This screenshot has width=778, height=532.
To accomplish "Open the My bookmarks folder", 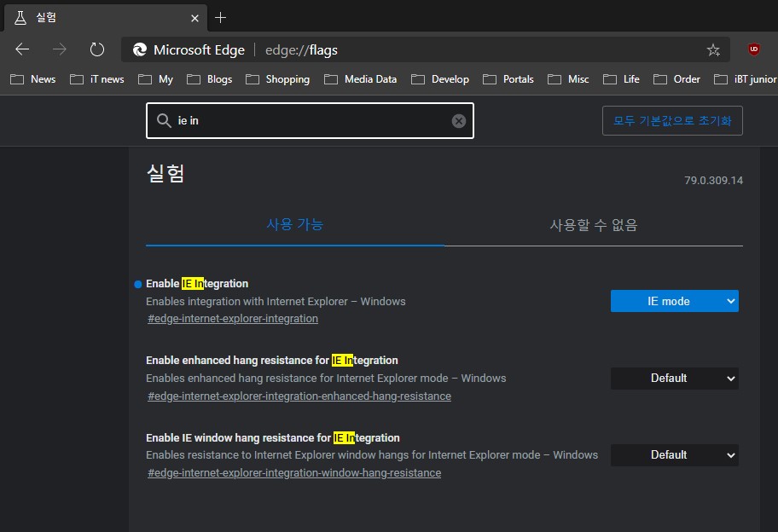I will [155, 79].
